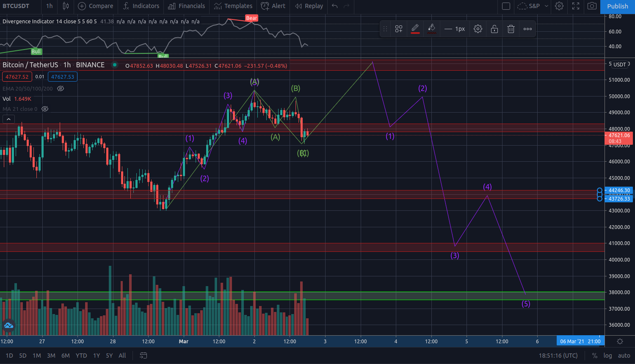Screen dimensions: 635x364
Task: Open the Indicators dialog
Action: click(x=141, y=6)
